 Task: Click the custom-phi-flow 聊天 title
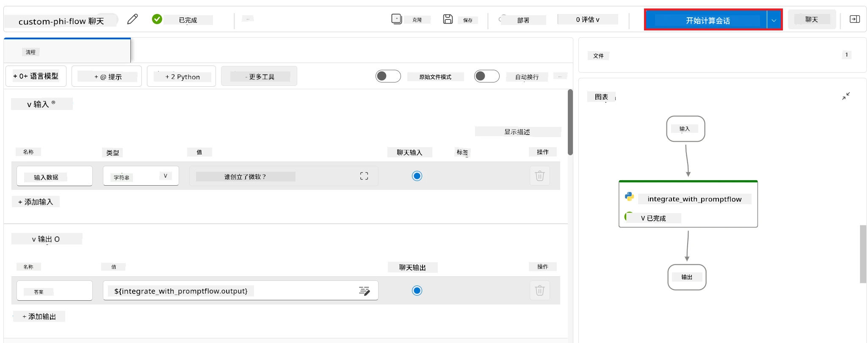coord(61,21)
